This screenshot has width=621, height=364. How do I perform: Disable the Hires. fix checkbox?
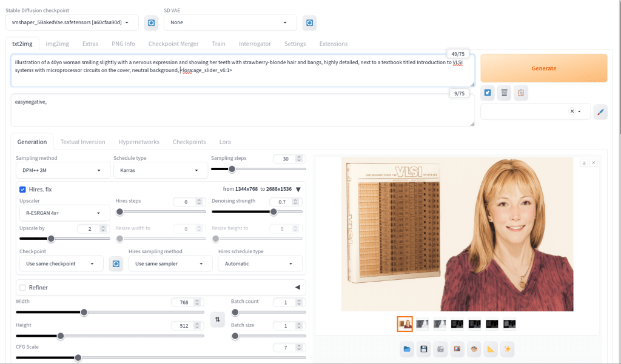pos(22,189)
